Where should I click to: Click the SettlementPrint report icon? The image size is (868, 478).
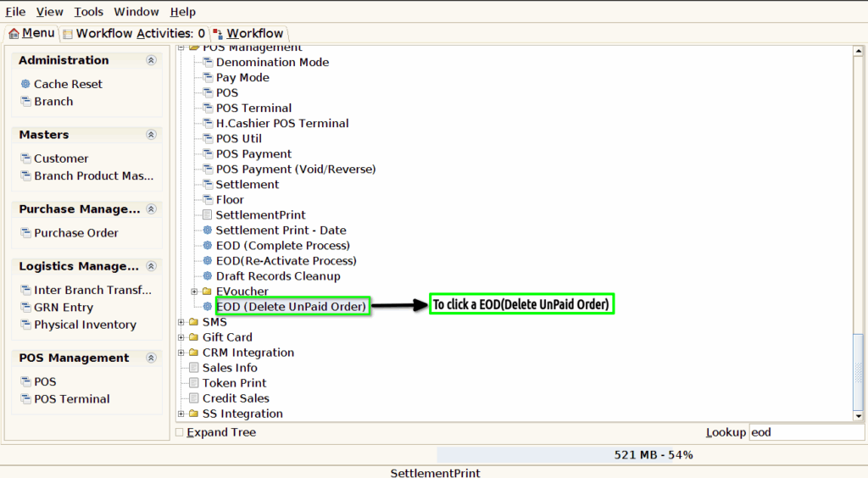click(x=208, y=214)
